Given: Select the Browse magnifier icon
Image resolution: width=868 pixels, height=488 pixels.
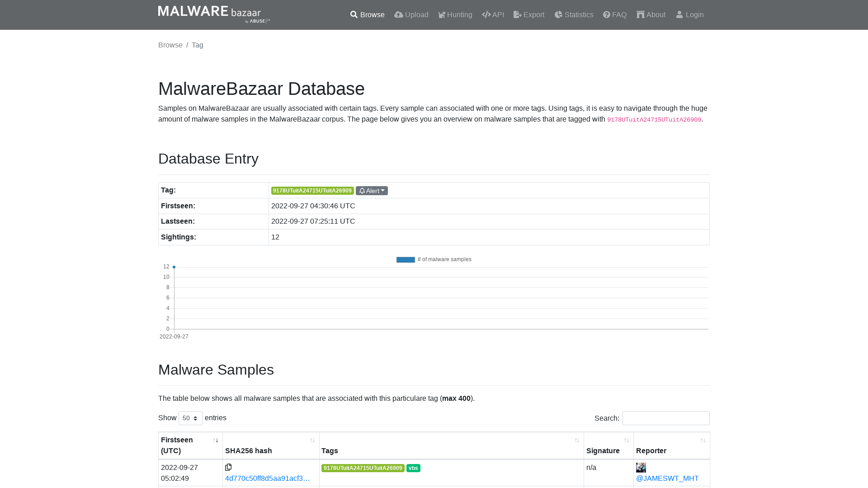Looking at the screenshot, I should point(354,14).
